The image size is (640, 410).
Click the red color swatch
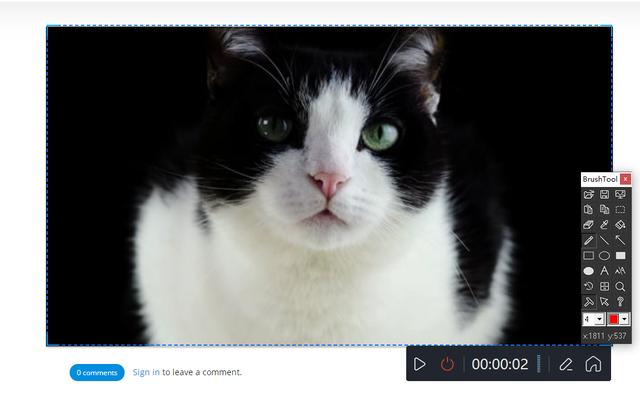pos(613,319)
